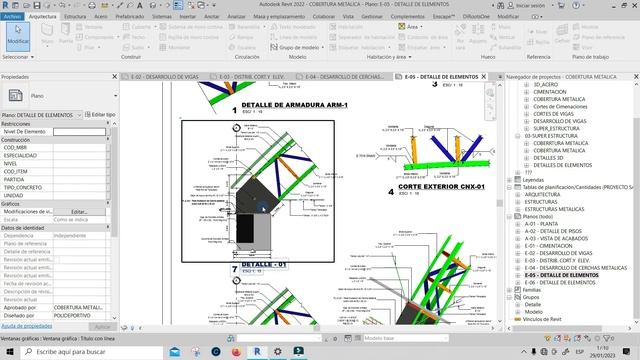Toggle the Thin Lines icon in quick access toolbar
Screen dimensions: 640x360
click(x=178, y=5)
